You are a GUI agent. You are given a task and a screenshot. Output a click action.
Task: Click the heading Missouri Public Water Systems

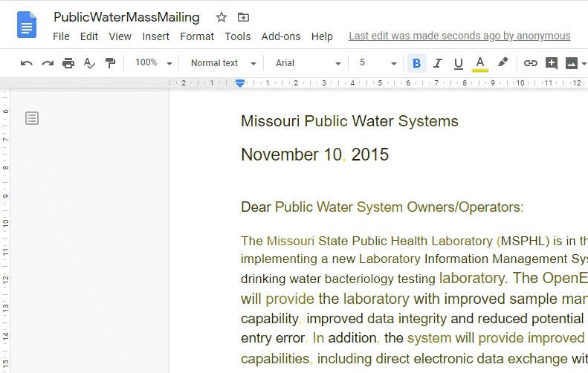(x=349, y=121)
